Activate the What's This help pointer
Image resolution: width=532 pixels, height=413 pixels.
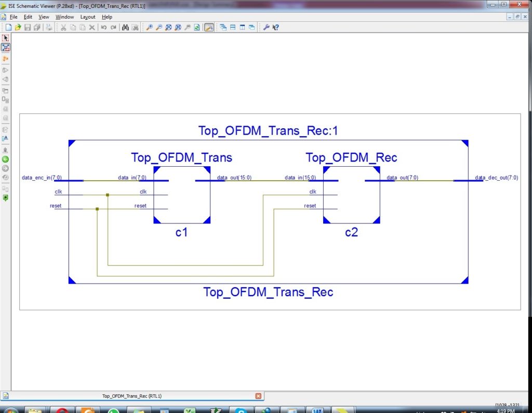(275, 27)
